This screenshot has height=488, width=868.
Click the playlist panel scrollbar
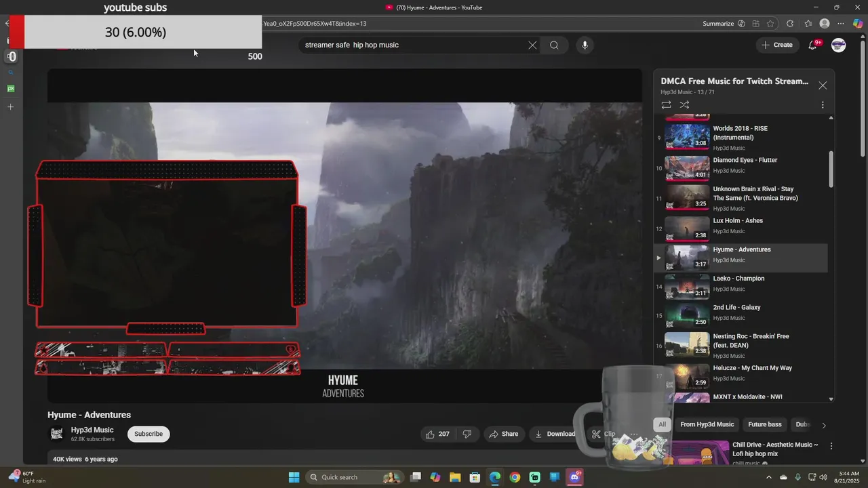tap(831, 168)
